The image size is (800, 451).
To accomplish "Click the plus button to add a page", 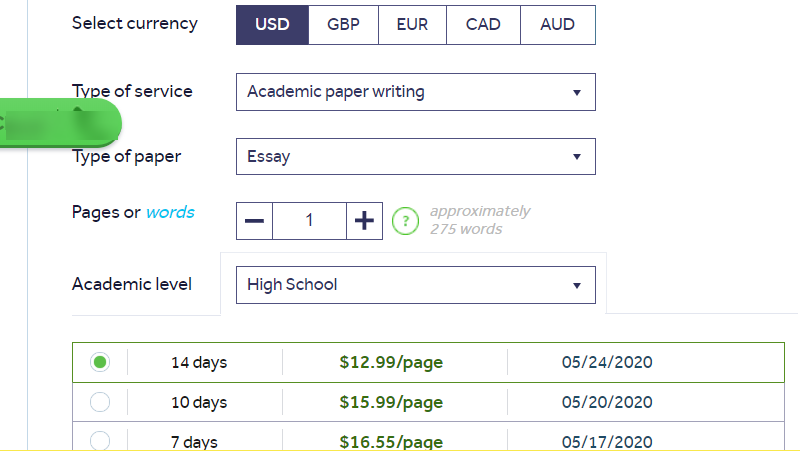I will [x=364, y=221].
